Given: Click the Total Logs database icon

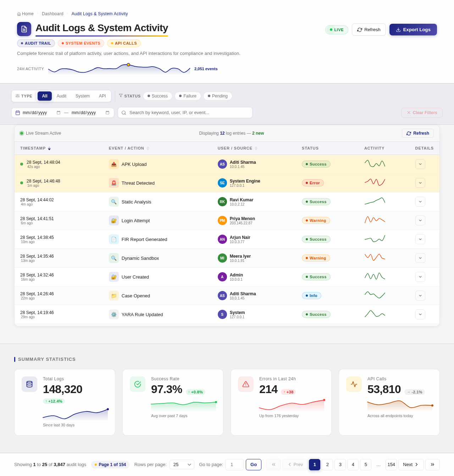Looking at the screenshot, I should [x=29, y=384].
